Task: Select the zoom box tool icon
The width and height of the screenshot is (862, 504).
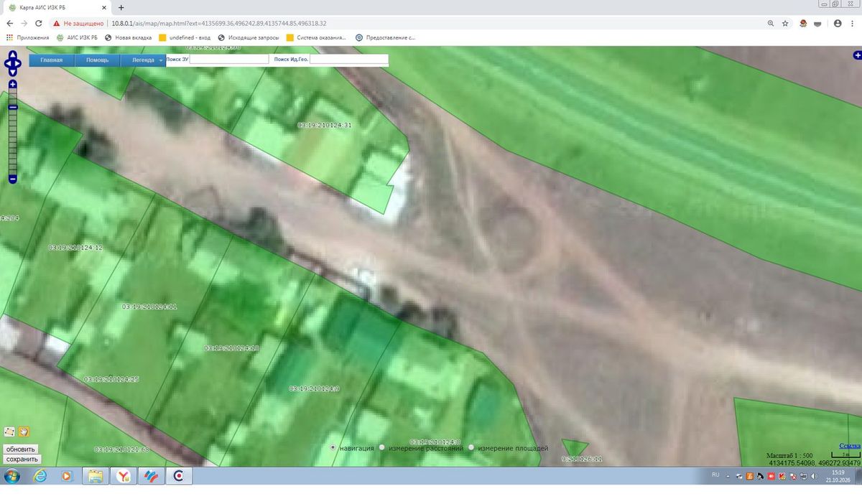Action: click(x=9, y=431)
